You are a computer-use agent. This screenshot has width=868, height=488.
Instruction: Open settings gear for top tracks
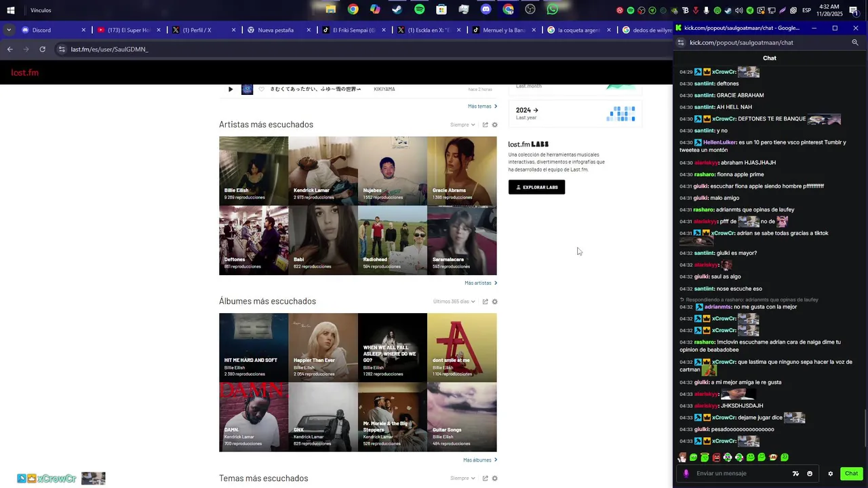[494, 479]
